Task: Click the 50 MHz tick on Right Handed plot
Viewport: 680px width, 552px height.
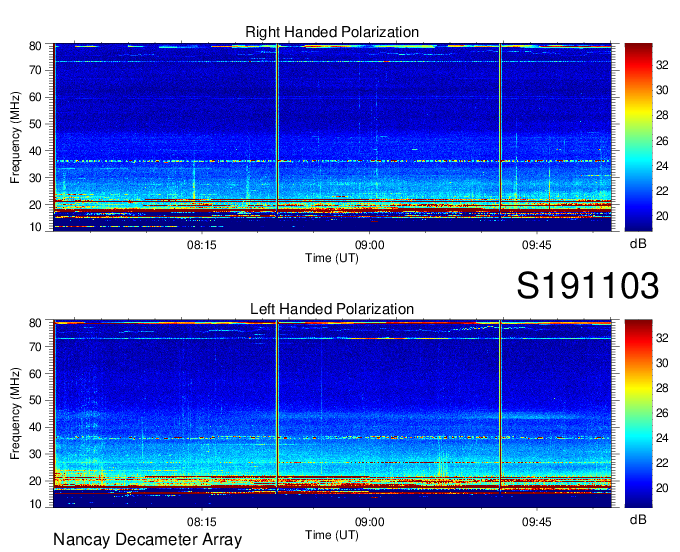Action: click(x=35, y=124)
